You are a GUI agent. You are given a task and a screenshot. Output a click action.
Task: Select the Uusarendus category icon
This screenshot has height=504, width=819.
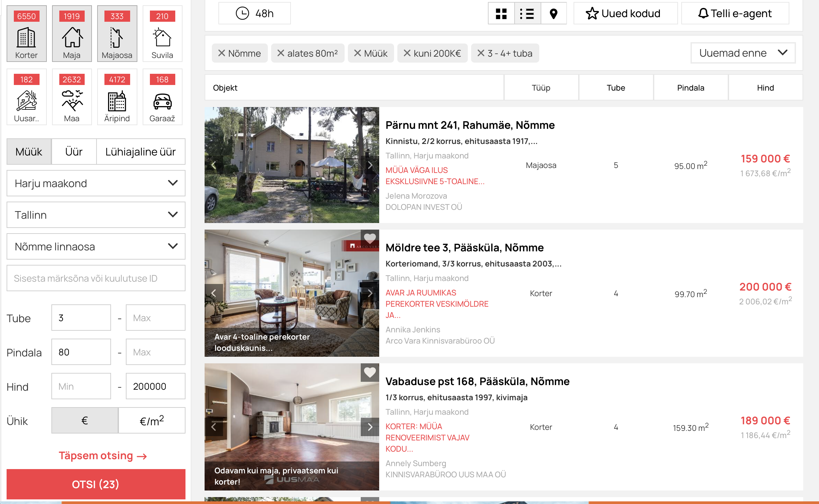pyautogui.click(x=26, y=97)
